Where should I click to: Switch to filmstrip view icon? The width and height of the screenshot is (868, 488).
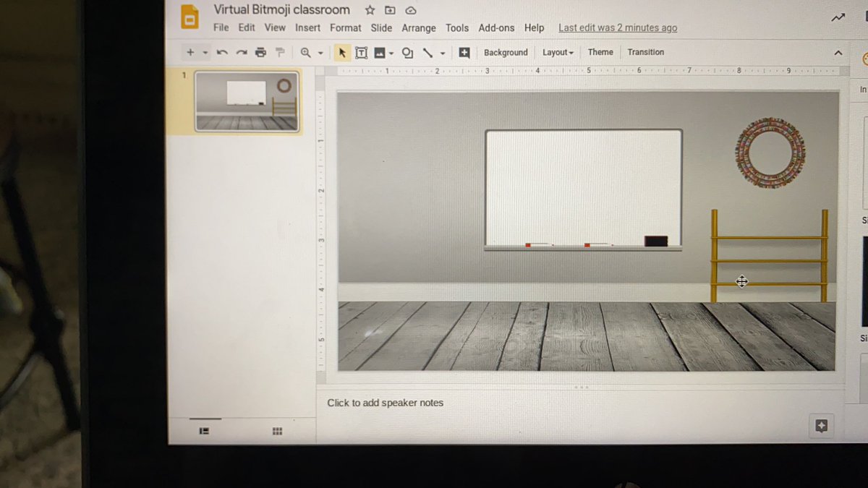(205, 431)
